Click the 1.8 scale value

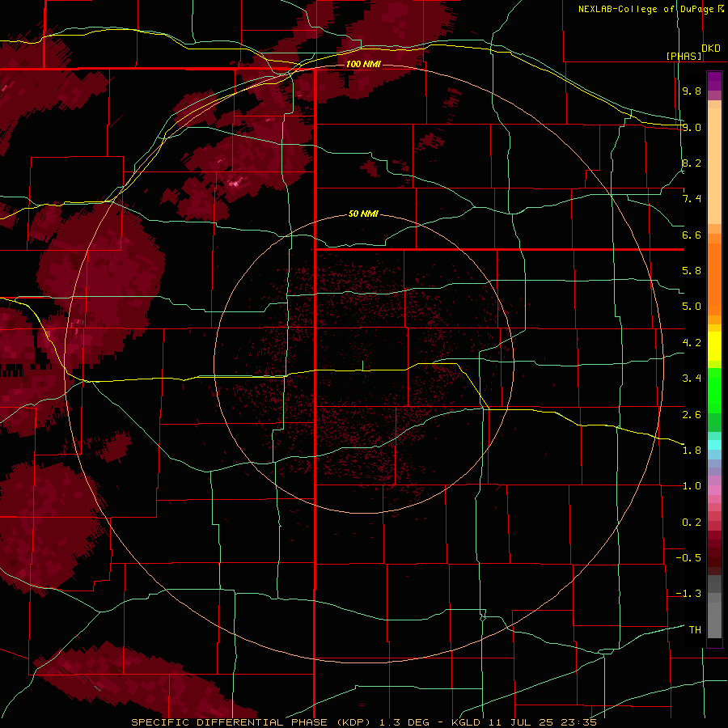692,451
